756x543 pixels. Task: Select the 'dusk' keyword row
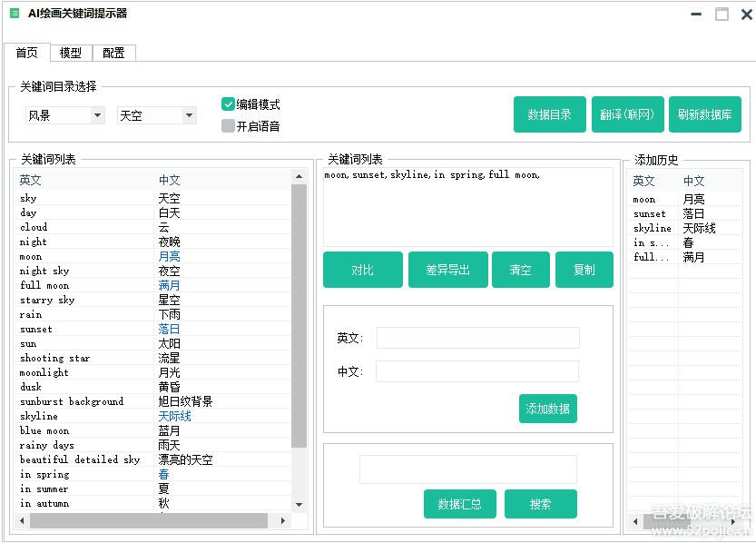[153, 387]
